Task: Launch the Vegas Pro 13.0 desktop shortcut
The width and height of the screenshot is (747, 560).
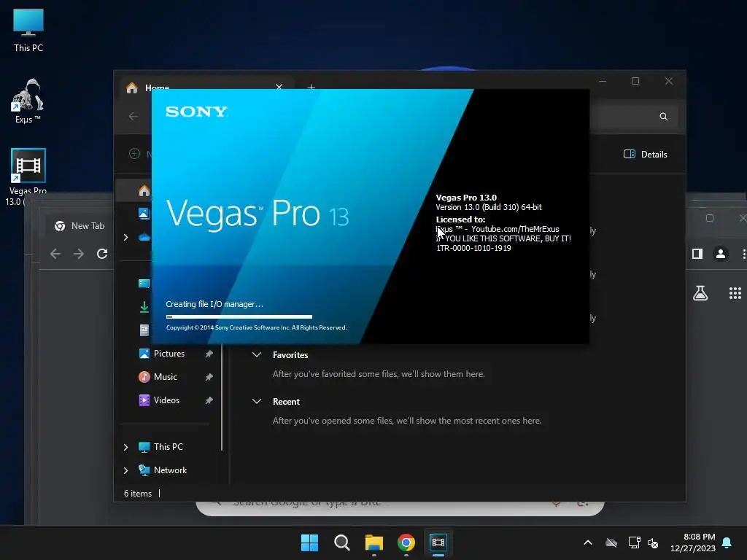Action: pos(28,176)
